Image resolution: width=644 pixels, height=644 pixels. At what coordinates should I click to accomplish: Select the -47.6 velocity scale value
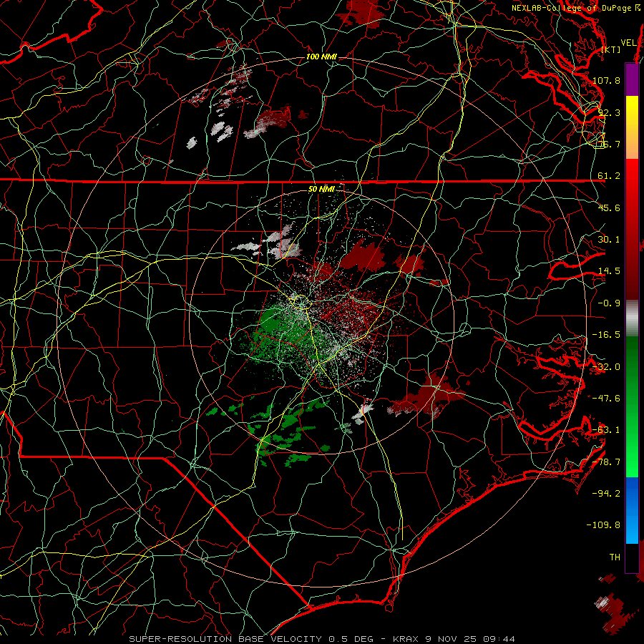[606, 399]
